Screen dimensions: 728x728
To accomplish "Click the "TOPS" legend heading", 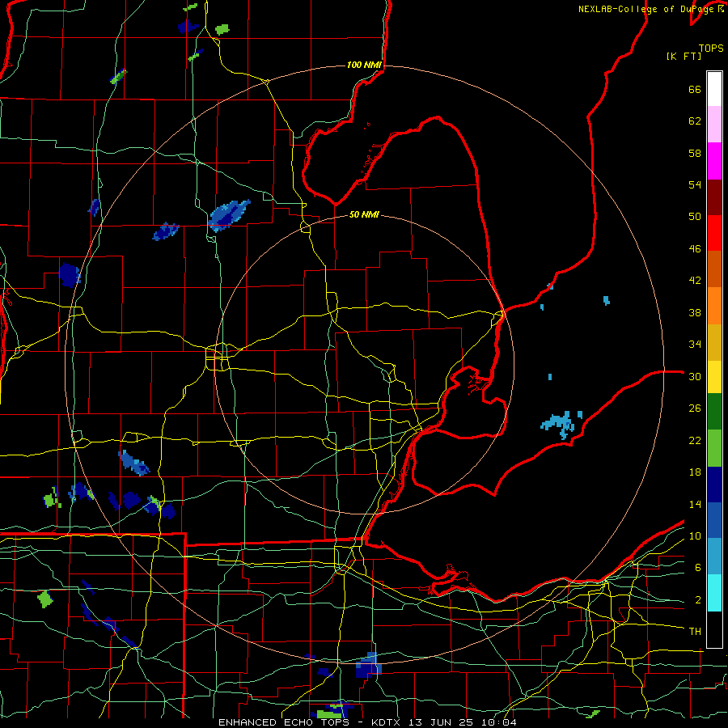I will (711, 48).
